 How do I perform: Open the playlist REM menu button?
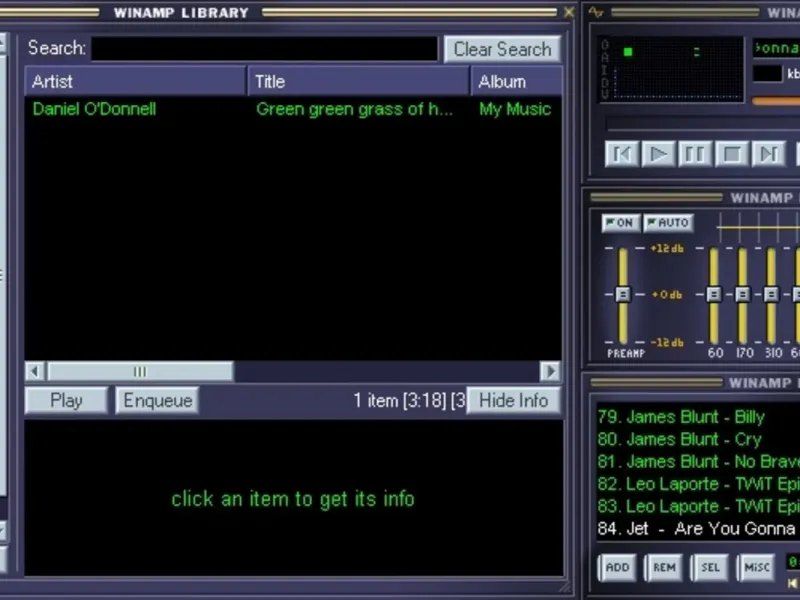[664, 567]
